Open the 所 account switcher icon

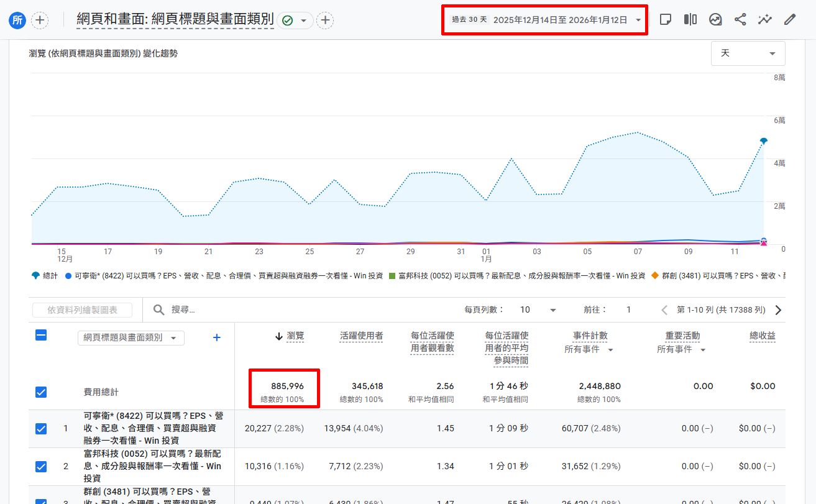pyautogui.click(x=17, y=19)
